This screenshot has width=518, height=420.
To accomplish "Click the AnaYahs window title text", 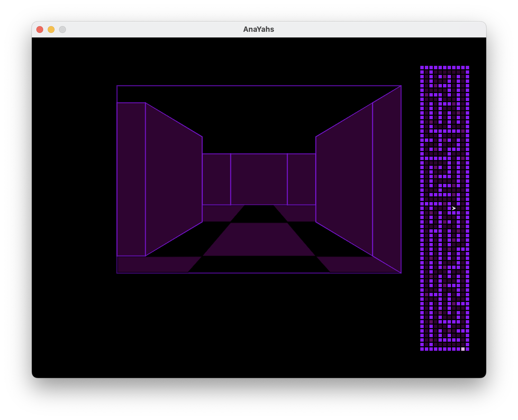I will click(259, 29).
